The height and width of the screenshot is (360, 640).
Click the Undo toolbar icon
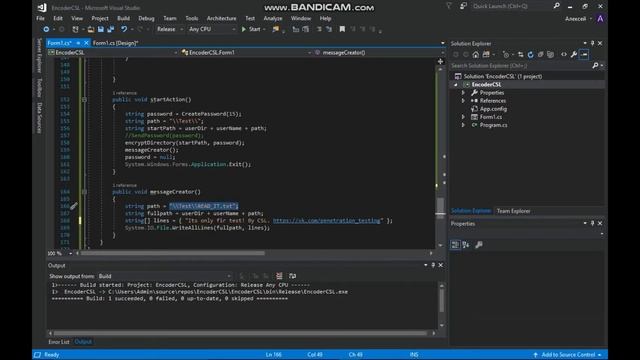(124, 29)
